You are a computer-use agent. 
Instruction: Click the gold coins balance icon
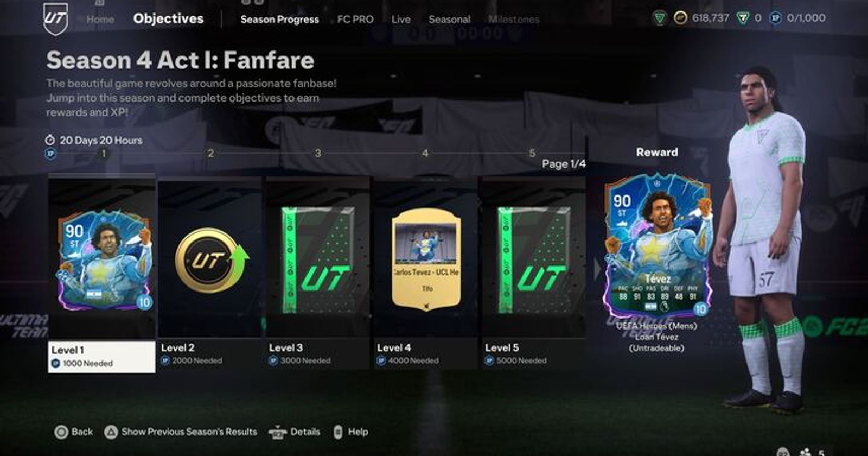(x=680, y=18)
